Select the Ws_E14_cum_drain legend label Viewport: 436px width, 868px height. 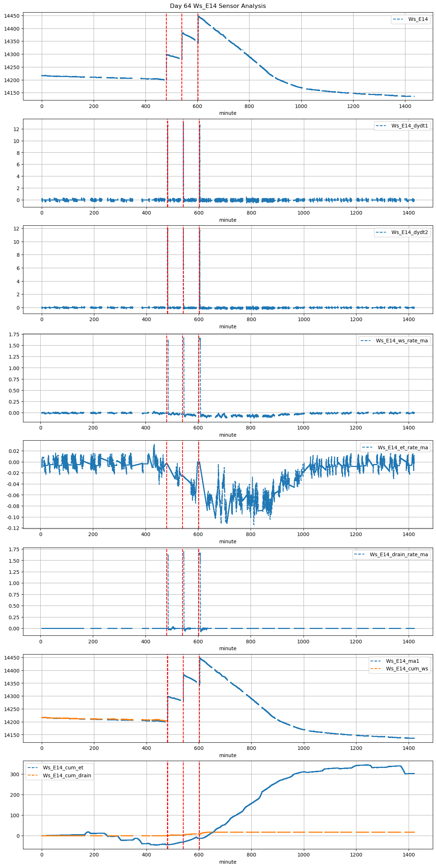coord(67,776)
